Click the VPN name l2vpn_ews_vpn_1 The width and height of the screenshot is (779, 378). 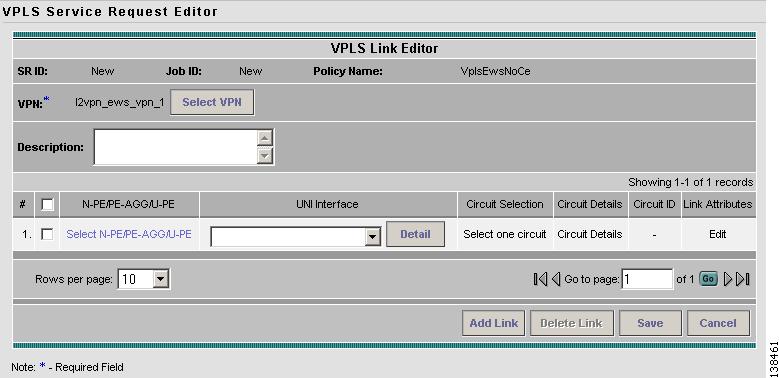[119, 102]
